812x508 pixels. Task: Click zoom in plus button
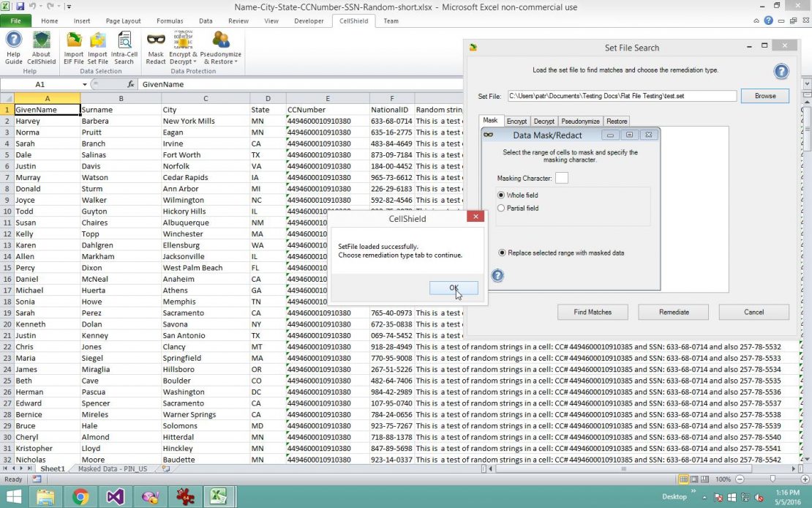(x=805, y=479)
